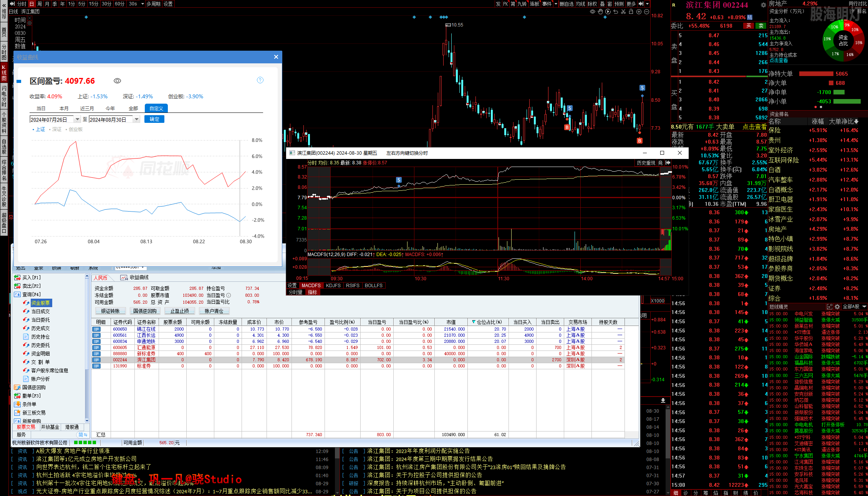Open the gear settings beside 滨江集团 002244
Viewport: 868px width, 496px height.
coord(763,5)
